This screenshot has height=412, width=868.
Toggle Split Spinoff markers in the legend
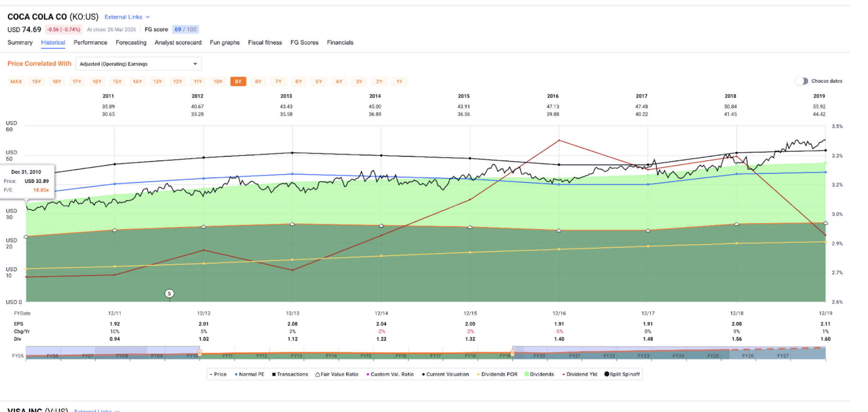coord(622,374)
